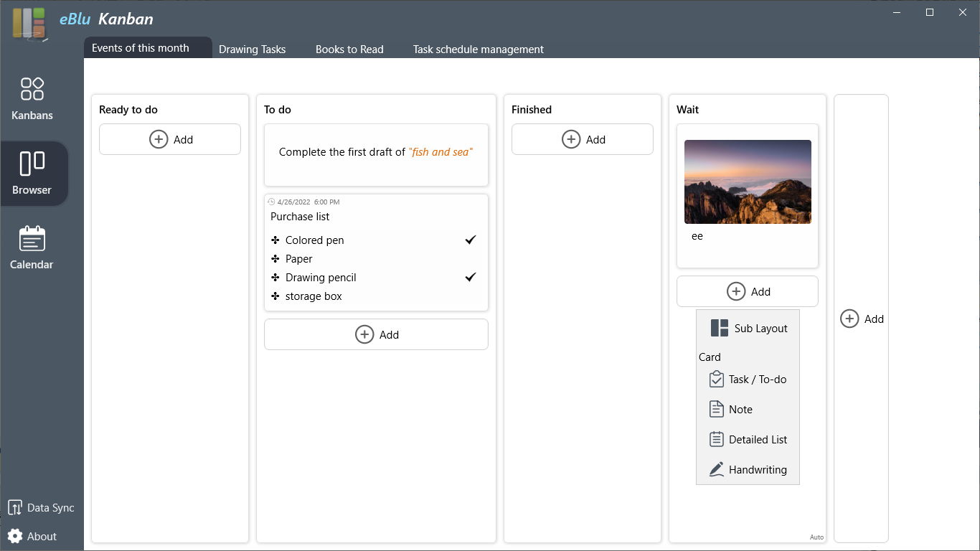The height and width of the screenshot is (551, 980).
Task: Open the Books to Read tab
Action: tap(349, 50)
